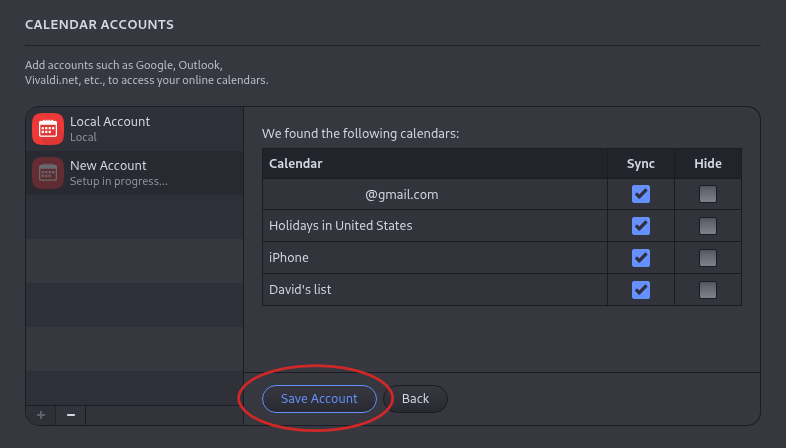Viewport: 786px width, 448px height.
Task: Select the Local Account entry label
Action: [x=110, y=122]
